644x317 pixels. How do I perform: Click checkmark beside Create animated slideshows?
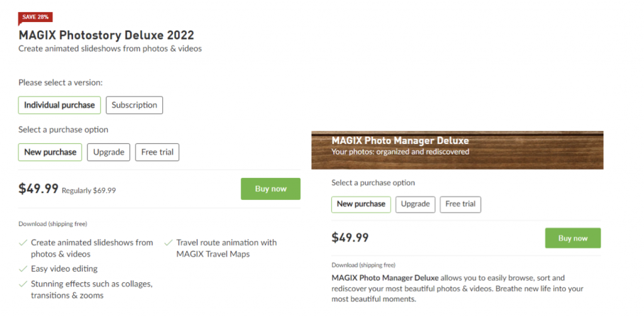tap(23, 242)
